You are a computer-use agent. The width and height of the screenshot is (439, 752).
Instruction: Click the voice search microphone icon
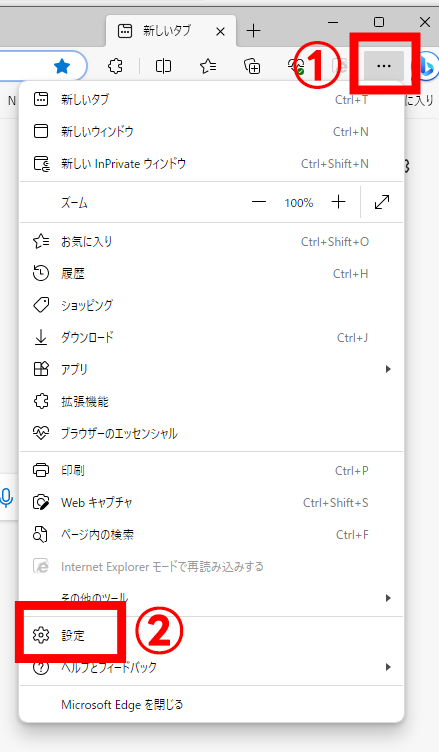(7, 498)
